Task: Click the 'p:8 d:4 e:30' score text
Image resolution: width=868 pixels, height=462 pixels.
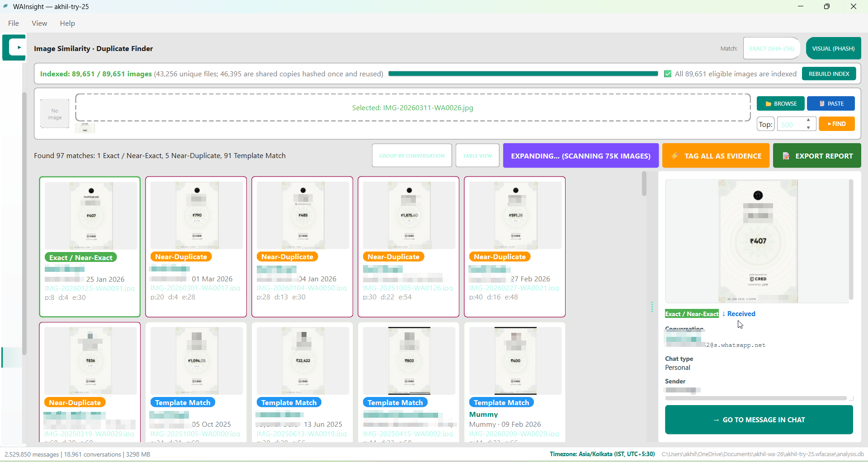Action: coord(65,298)
